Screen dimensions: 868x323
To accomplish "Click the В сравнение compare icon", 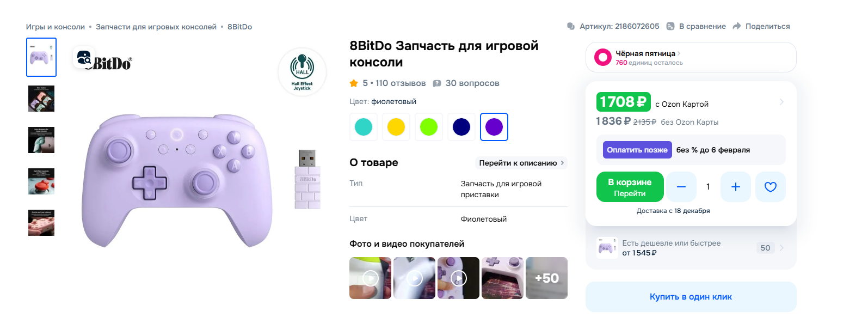I will pyautogui.click(x=670, y=26).
